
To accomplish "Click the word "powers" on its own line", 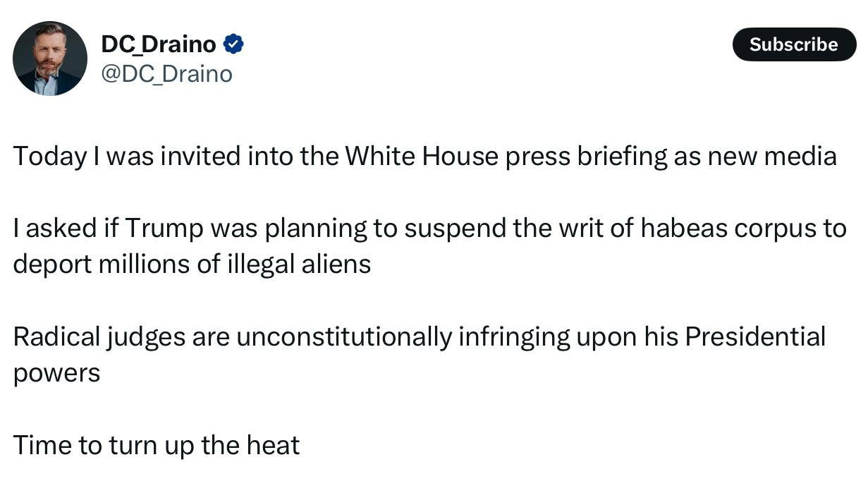I will 56,374.
